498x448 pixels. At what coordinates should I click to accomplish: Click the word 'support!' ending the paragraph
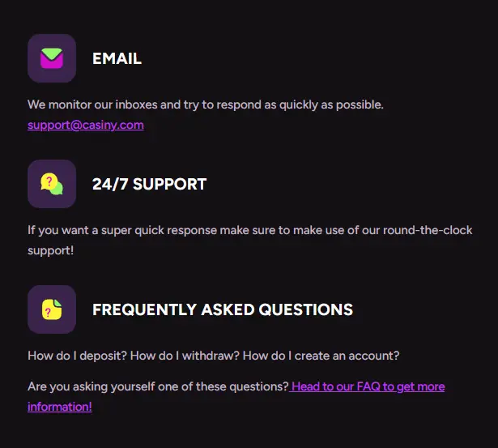[50, 250]
